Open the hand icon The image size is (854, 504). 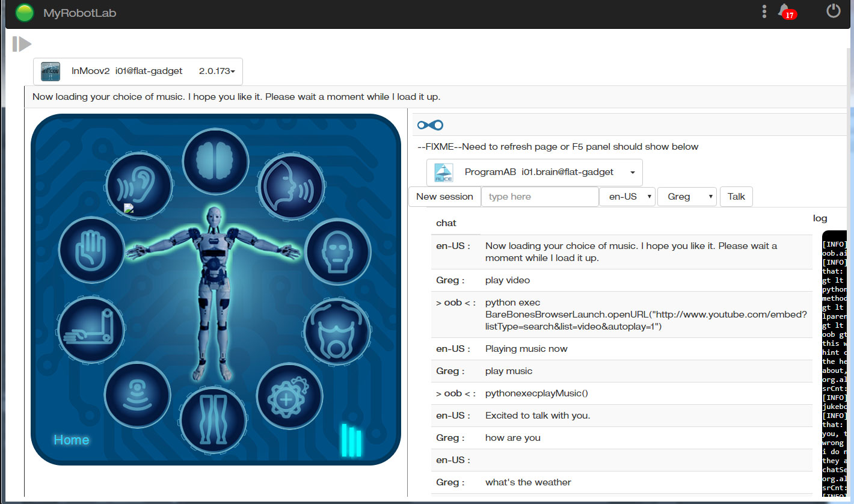(x=92, y=250)
